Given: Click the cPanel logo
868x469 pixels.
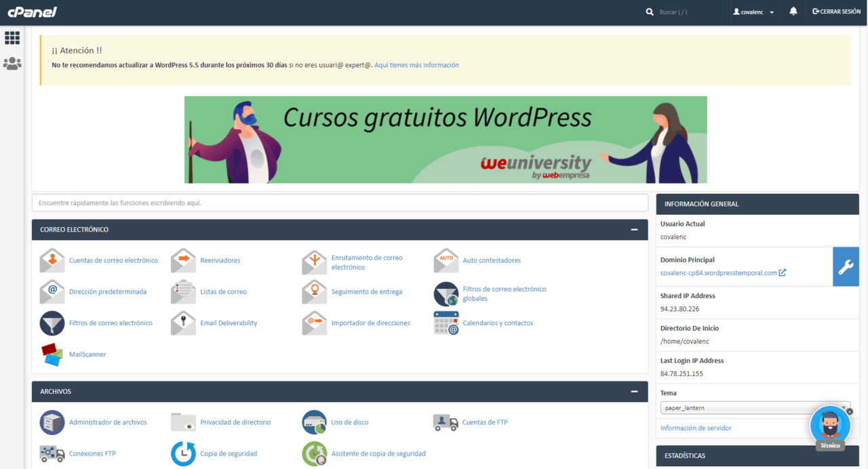Looking at the screenshot, I should point(32,12).
